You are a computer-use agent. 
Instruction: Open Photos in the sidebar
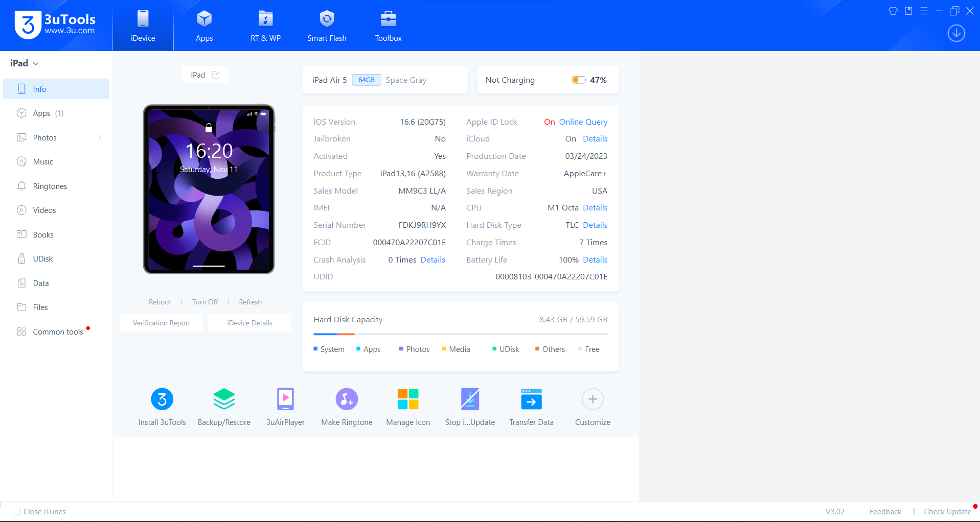pos(56,137)
